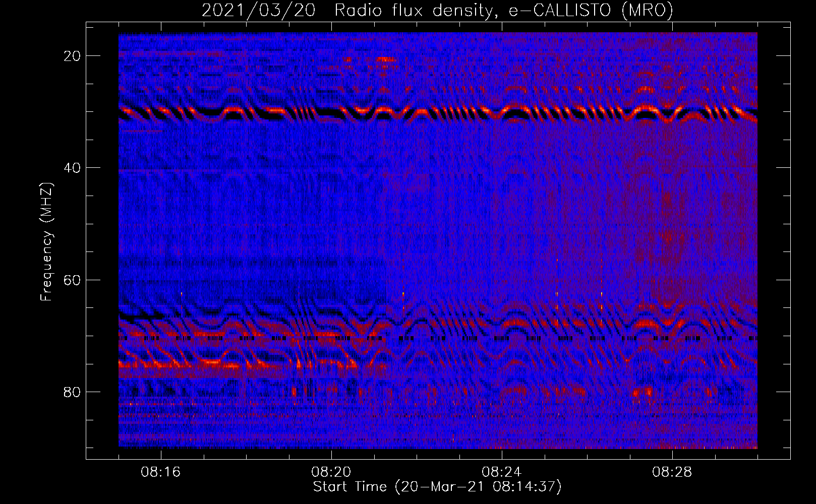816x504 pixels.
Task: Click the '80' frequency tick label
Action: 73,392
